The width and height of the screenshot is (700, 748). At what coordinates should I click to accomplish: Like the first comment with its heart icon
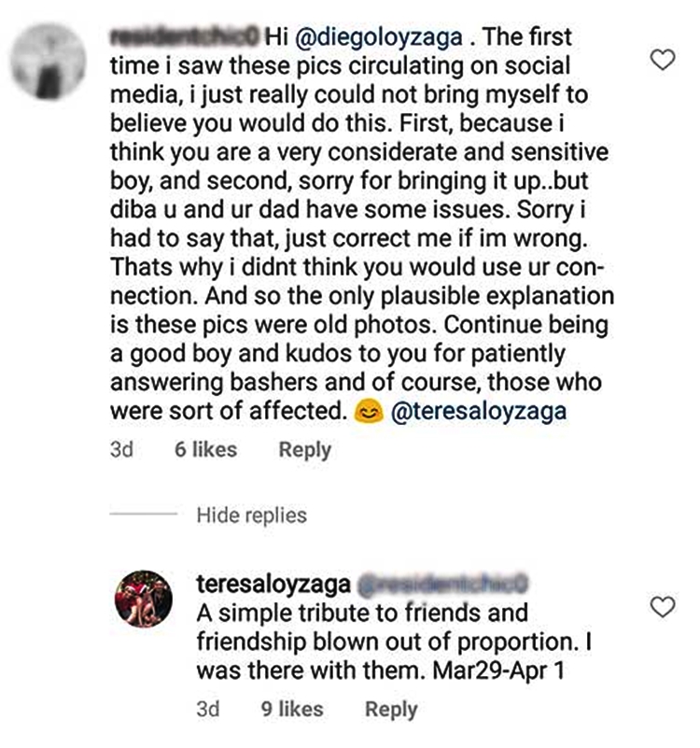662,61
